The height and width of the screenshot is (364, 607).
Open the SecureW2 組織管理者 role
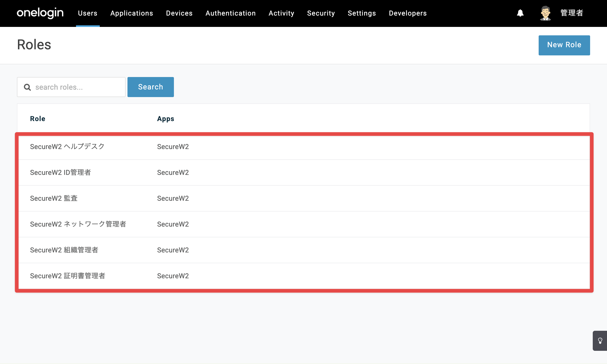(x=64, y=250)
